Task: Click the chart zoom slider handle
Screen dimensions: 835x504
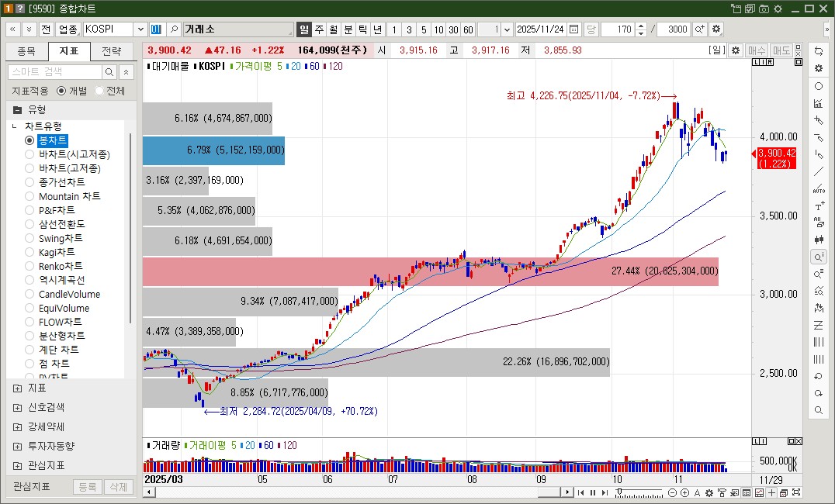Action: 618,492
